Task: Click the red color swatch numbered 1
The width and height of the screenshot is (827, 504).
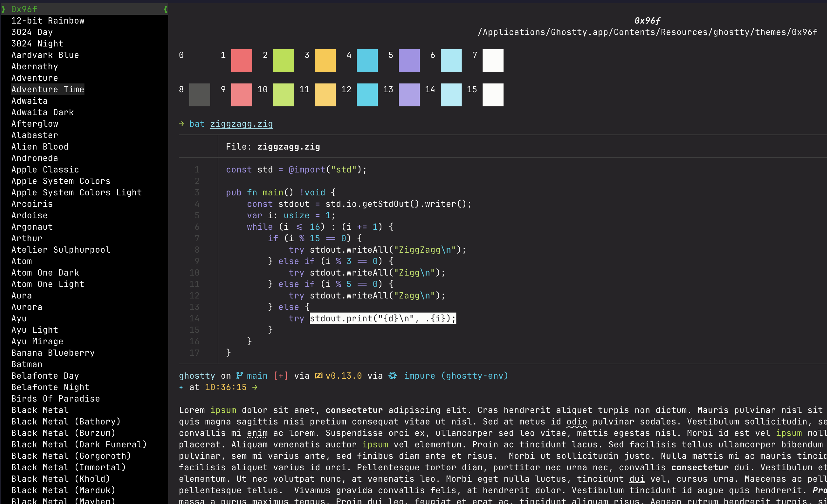Action: [x=241, y=61]
